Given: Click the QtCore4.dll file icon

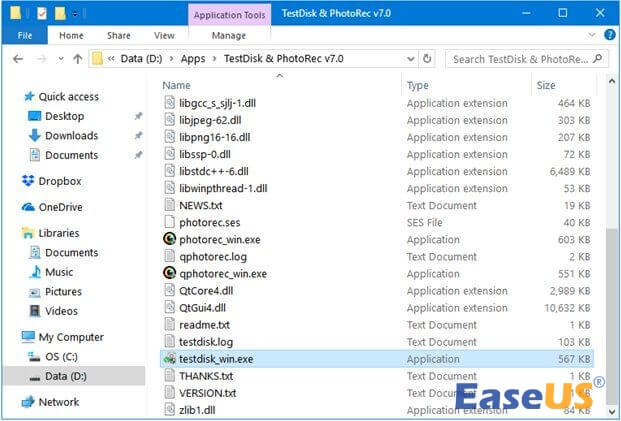Looking at the screenshot, I should [170, 291].
